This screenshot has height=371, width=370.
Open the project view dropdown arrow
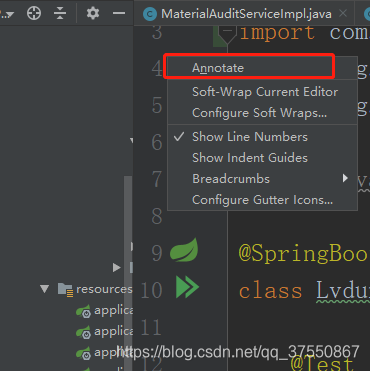(x=9, y=14)
